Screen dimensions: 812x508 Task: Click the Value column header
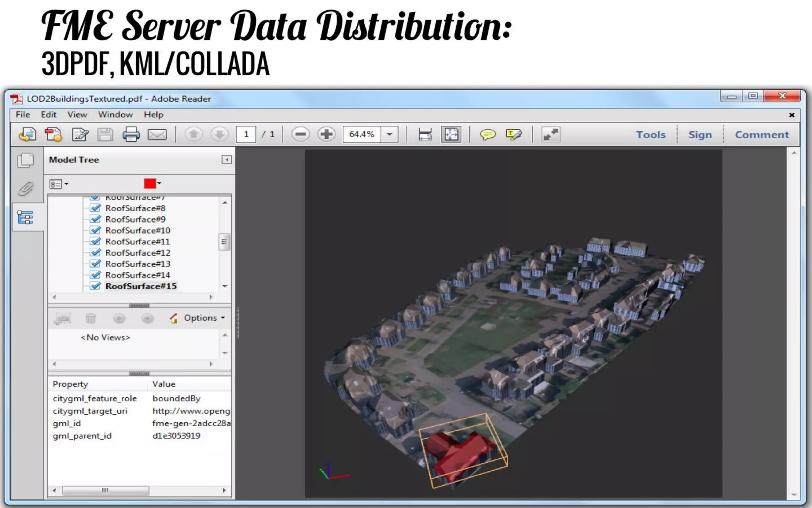pos(164,384)
